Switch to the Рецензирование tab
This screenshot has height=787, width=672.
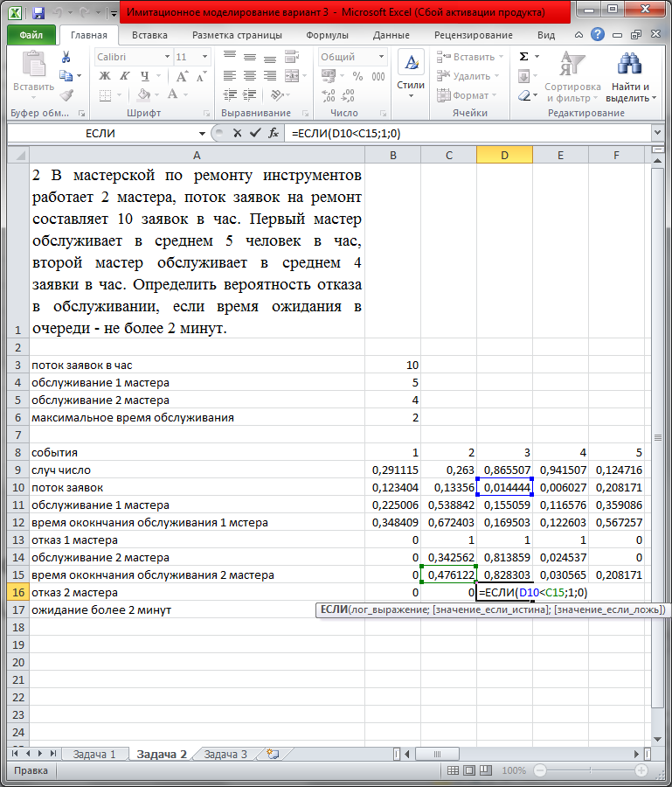474,35
